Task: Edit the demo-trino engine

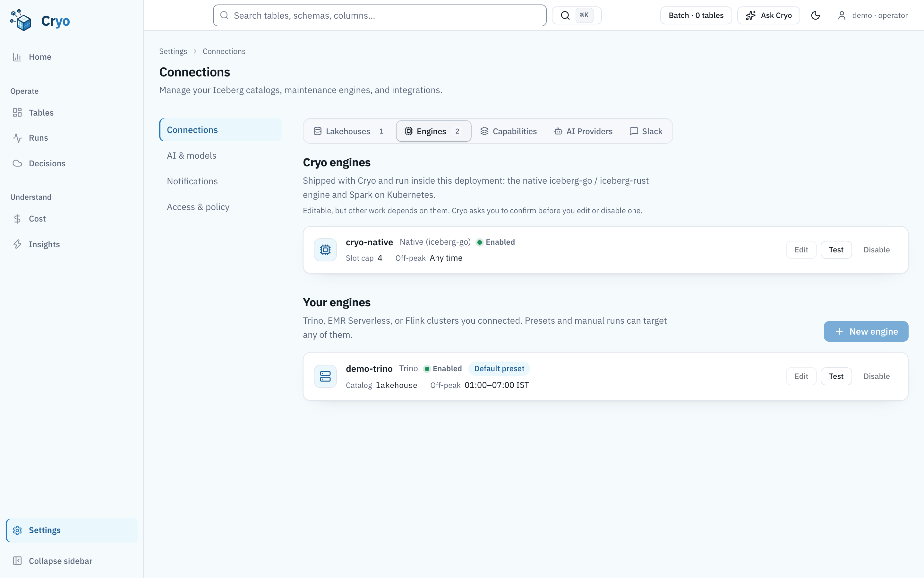Action: point(801,376)
